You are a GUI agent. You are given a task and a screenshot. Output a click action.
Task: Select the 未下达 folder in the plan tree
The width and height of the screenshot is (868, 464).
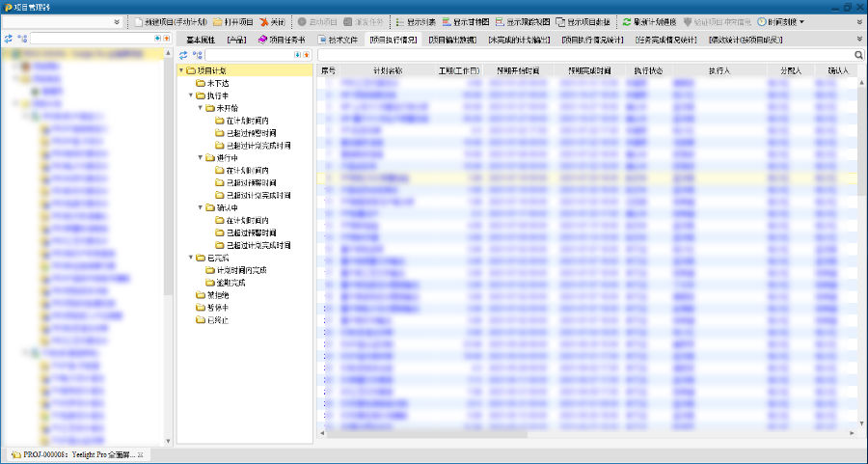212,83
